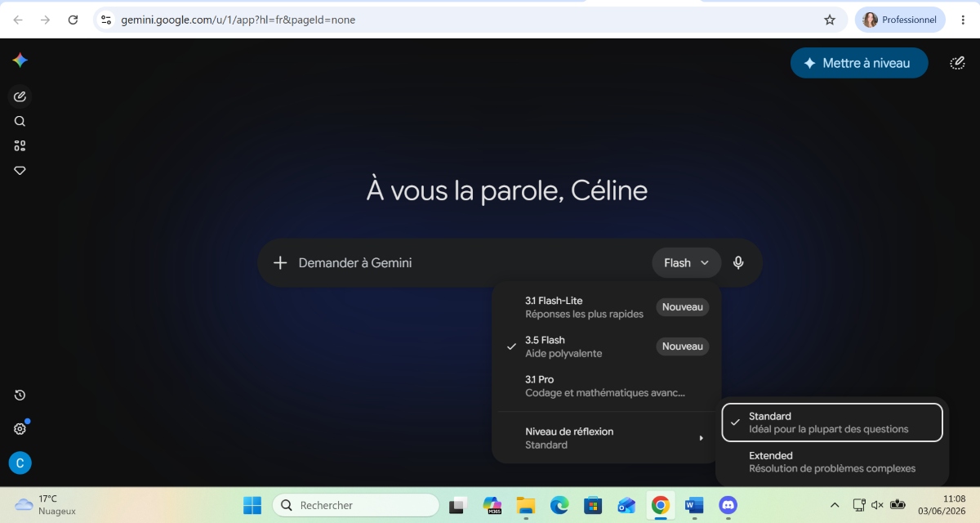Viewport: 980px width, 523px height.
Task: Click the Gemini sparkle logo
Action: coord(20,60)
